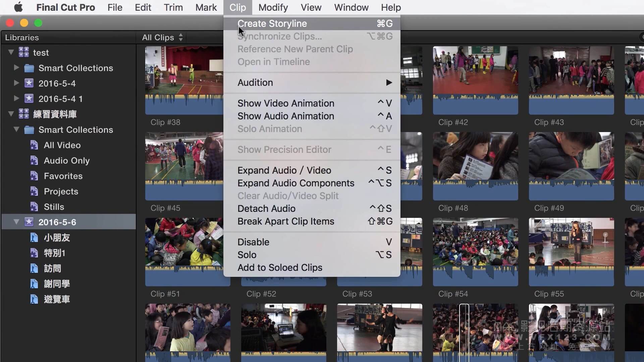644x362 pixels.
Task: Click the test library icon
Action: click(x=24, y=52)
